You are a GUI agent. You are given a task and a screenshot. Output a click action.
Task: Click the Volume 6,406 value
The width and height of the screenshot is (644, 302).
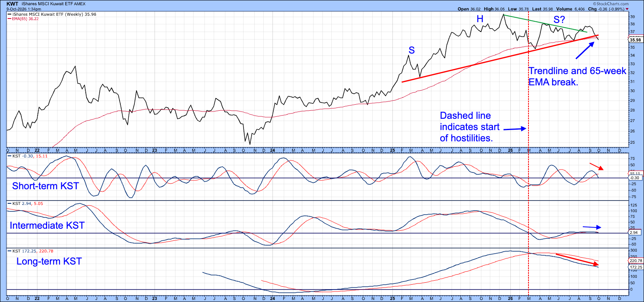(x=570, y=9)
